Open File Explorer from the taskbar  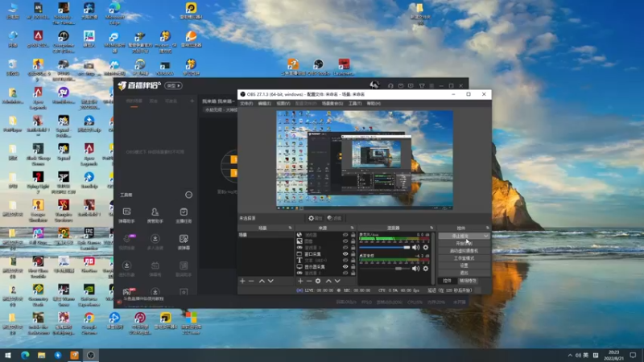[42, 355]
